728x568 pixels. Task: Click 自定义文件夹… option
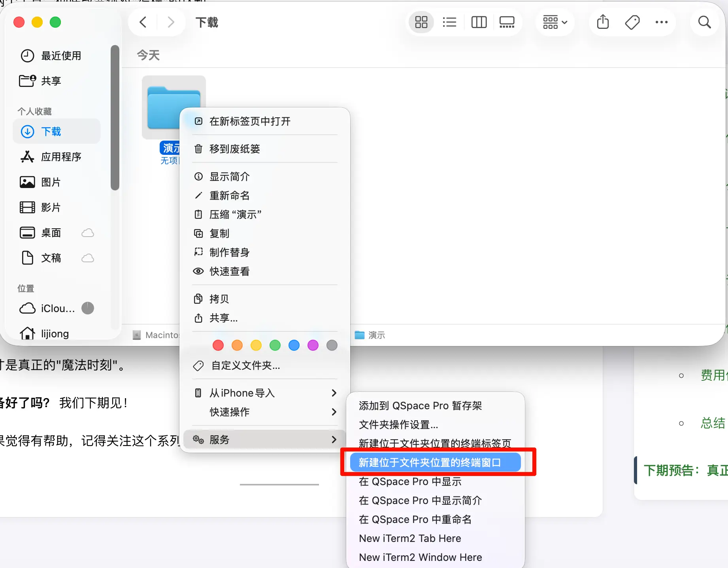(x=245, y=366)
